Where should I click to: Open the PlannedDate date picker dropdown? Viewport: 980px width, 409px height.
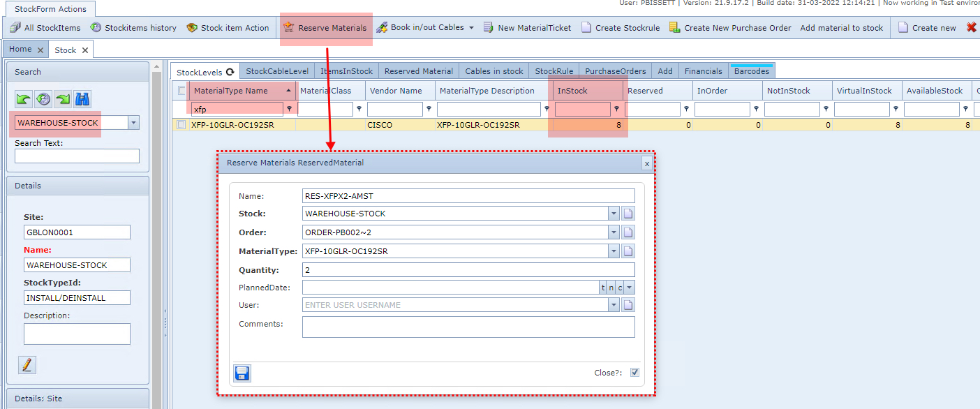pyautogui.click(x=630, y=288)
